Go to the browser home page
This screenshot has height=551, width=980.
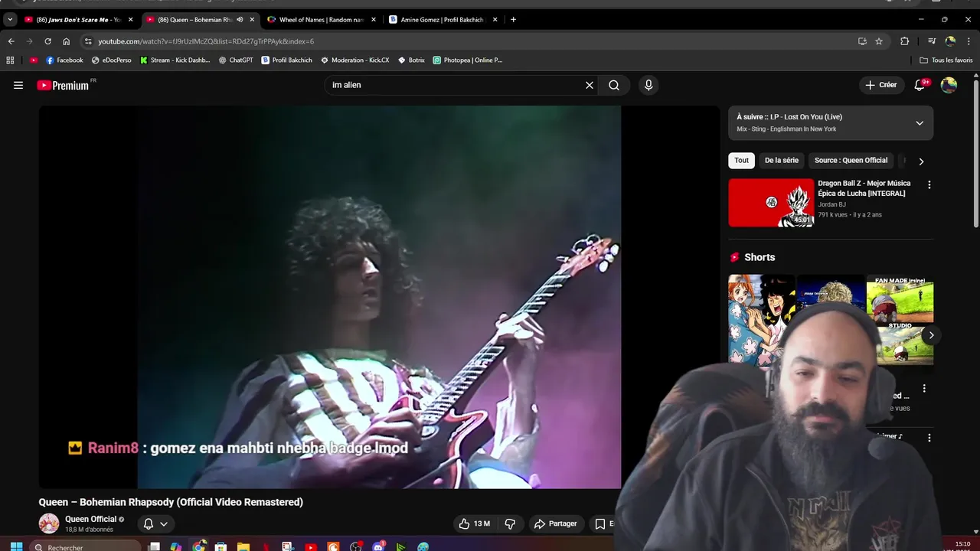(66, 41)
